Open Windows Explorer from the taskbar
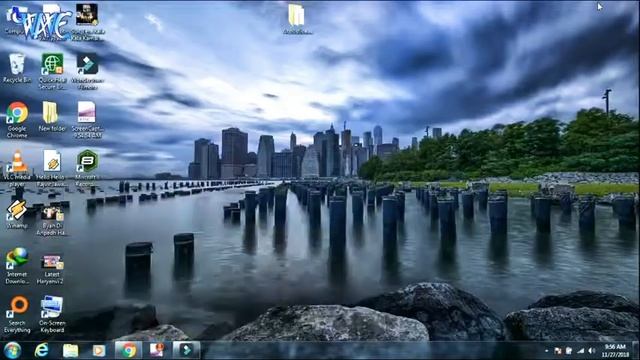640x360 pixels. 70,350
